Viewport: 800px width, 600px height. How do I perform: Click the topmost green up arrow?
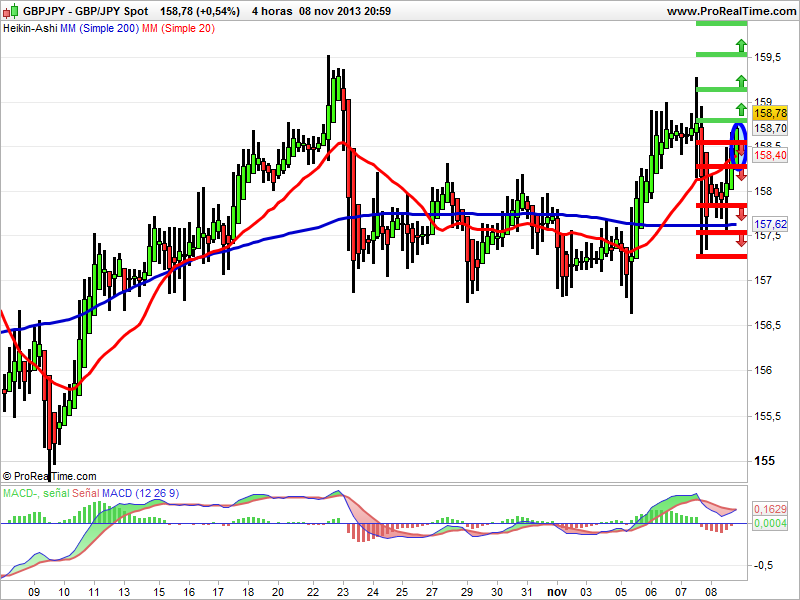click(740, 45)
